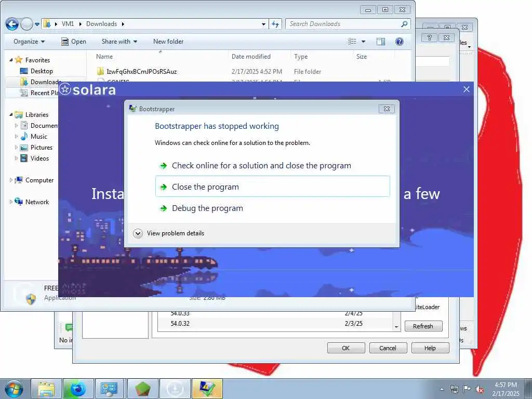Expand the Pictures library arrow
Viewport: 532px width, 399px height.
pos(16,147)
